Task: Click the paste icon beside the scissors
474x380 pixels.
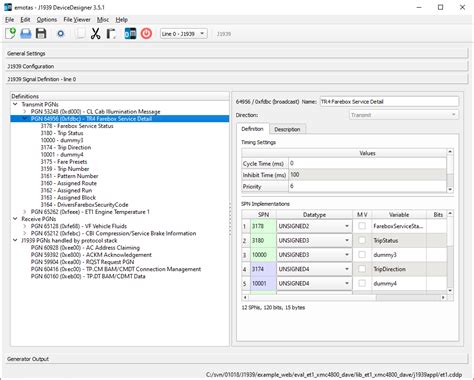Action: pyautogui.click(x=111, y=34)
